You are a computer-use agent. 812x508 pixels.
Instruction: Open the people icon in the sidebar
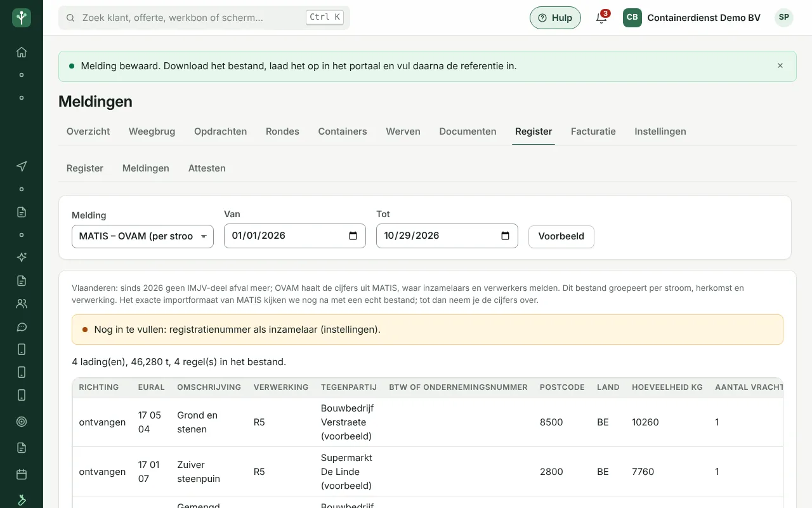tap(22, 304)
